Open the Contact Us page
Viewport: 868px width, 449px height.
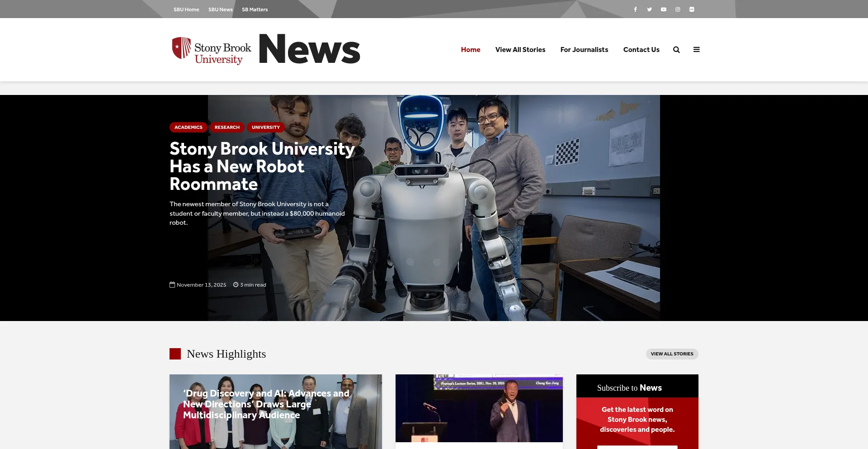[641, 50]
